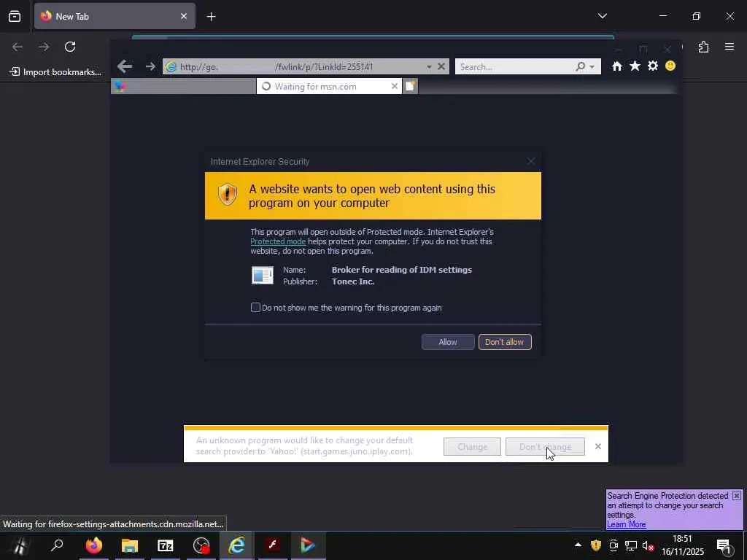Open Flash Player taskbar icon
747x560 pixels.
(273, 545)
